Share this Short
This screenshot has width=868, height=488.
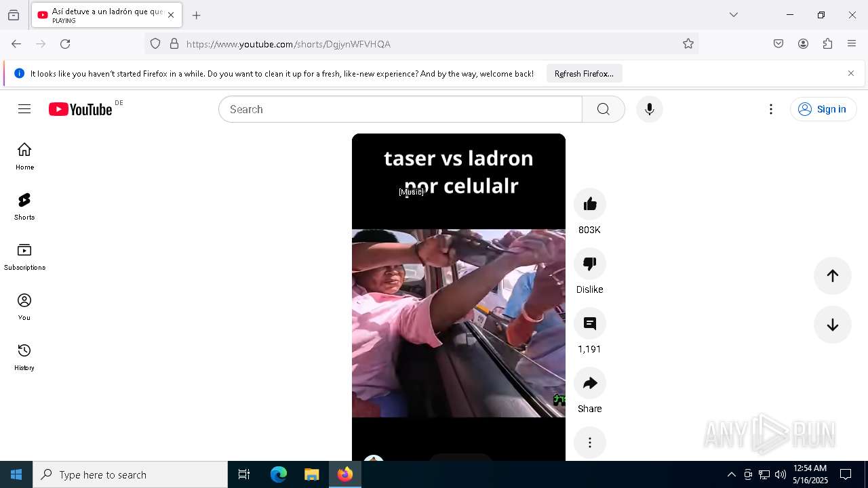(x=590, y=383)
